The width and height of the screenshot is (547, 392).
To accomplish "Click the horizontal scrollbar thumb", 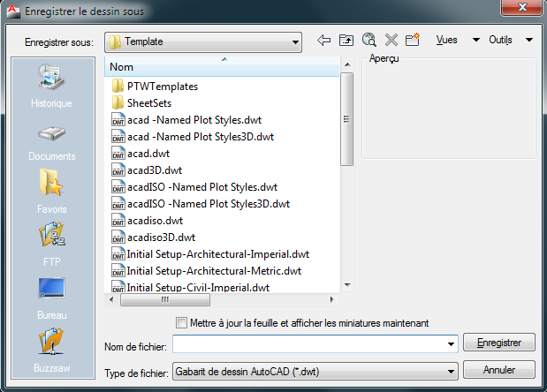I will pos(165,299).
